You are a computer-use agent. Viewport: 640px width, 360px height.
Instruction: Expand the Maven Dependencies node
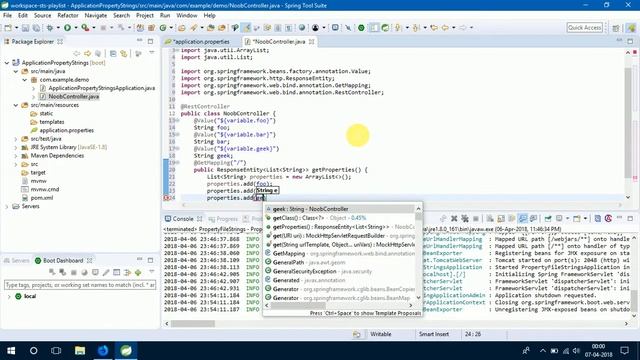[16, 156]
